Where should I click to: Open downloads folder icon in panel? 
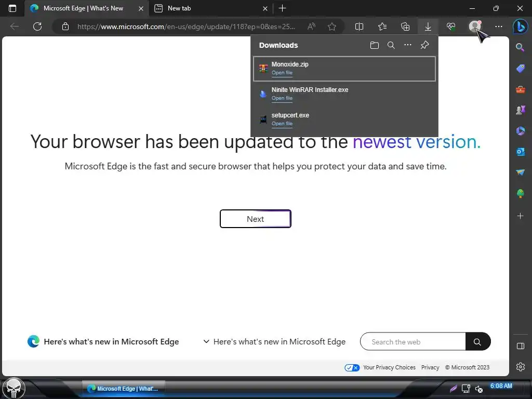pos(374,45)
